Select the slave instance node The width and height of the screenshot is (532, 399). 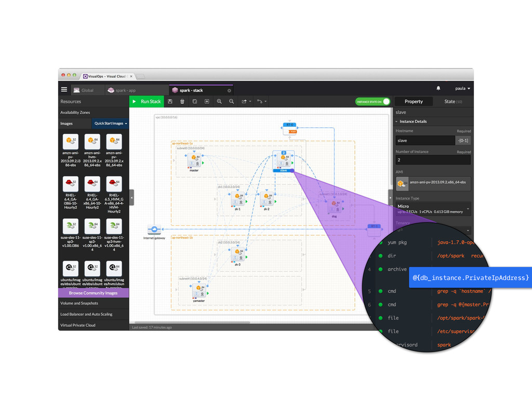(x=284, y=161)
